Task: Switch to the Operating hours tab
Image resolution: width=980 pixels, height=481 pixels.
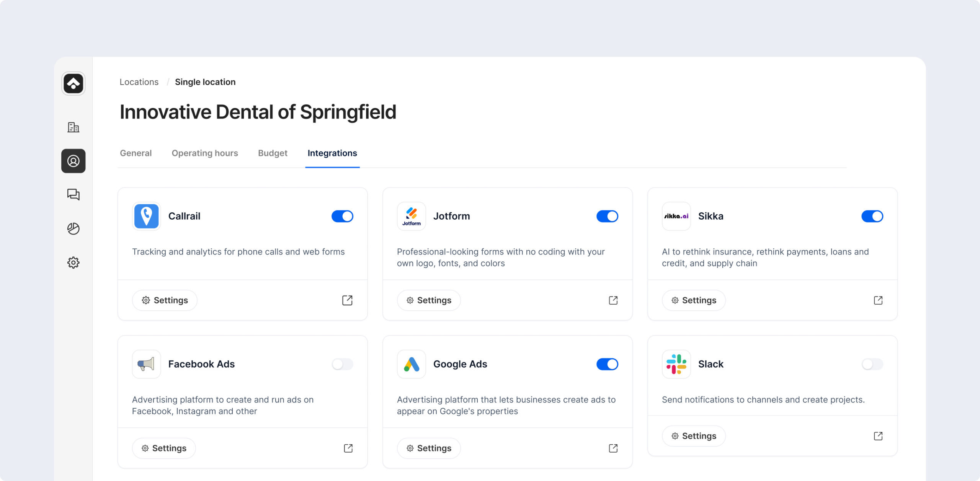Action: [x=204, y=153]
